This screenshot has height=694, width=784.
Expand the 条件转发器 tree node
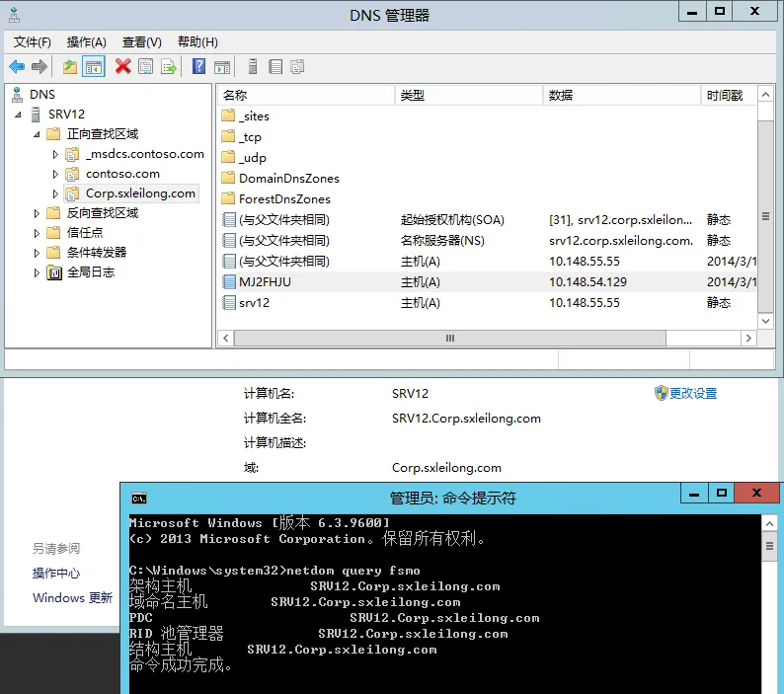[x=38, y=253]
